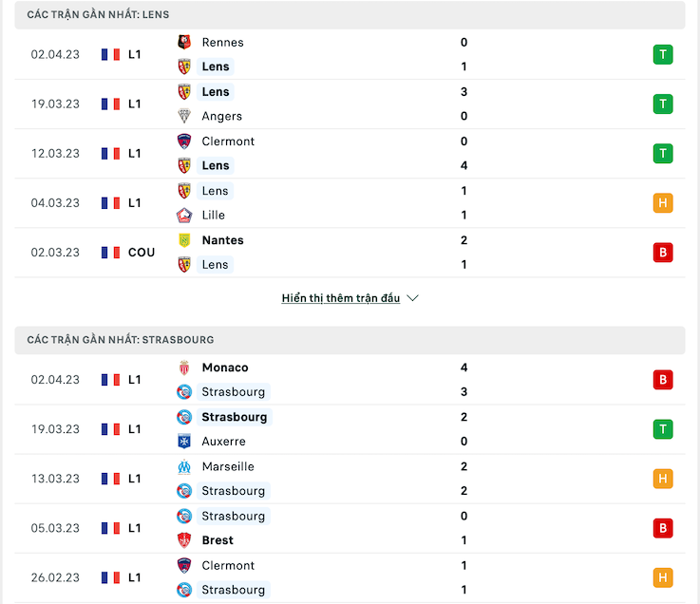700x604 pixels.
Task: Click the Lille club crest icon
Action: coord(184,216)
